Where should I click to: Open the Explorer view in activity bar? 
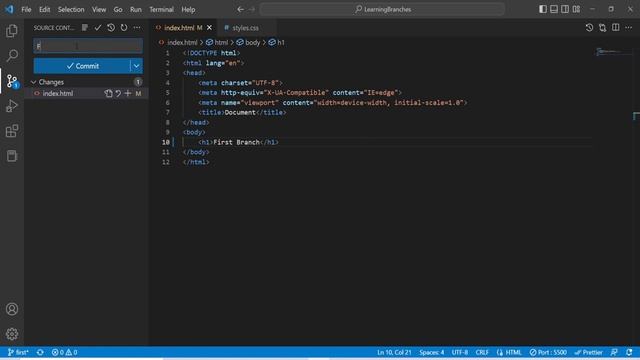point(12,31)
